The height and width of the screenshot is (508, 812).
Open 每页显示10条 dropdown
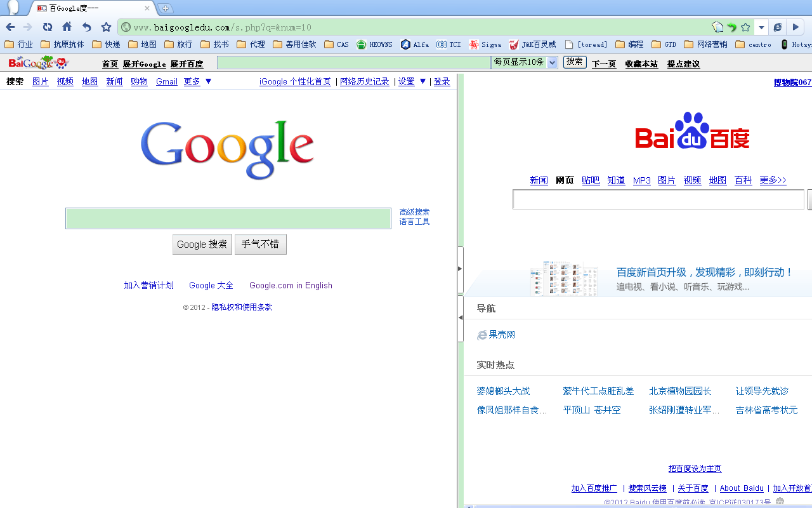click(x=525, y=62)
